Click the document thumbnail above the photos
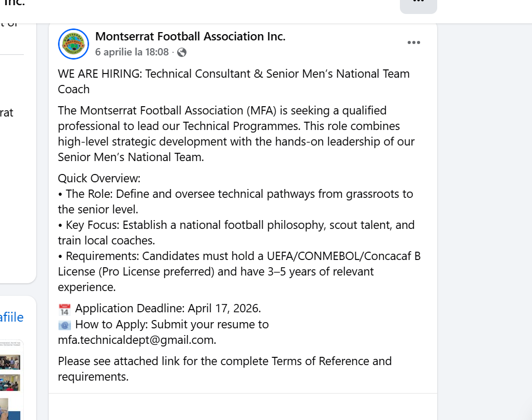532x420 pixels. pos(10,344)
